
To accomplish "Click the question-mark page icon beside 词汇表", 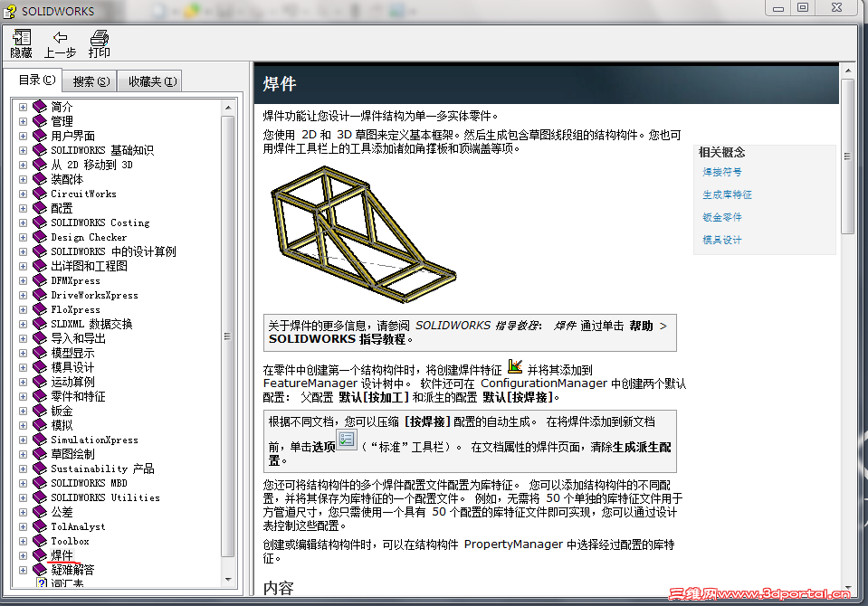I will [x=42, y=582].
